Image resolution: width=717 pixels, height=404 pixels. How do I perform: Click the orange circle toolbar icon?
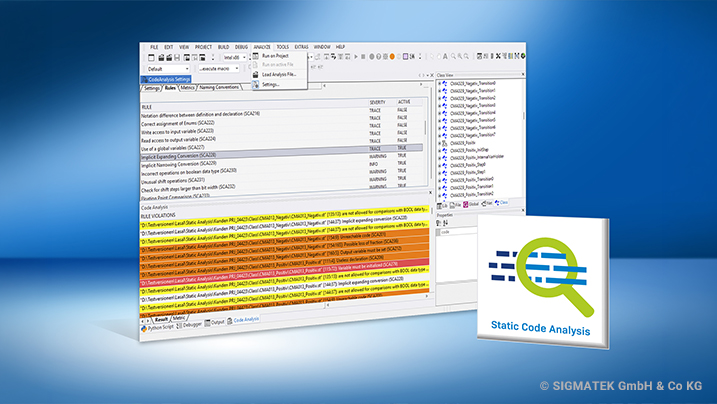[x=392, y=57]
